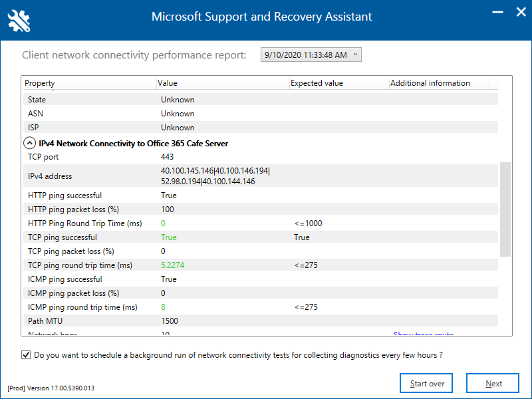The height and width of the screenshot is (399, 532).
Task: Click green True value for TCP ping
Action: pyautogui.click(x=169, y=237)
